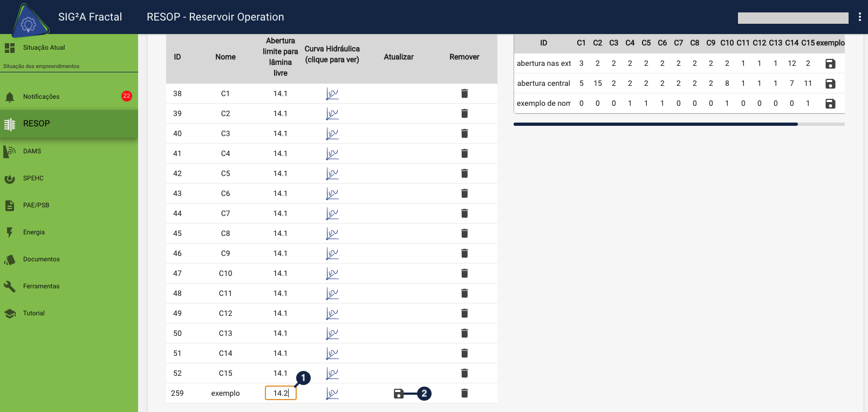The image size is (868, 412).
Task: Click the save icon in exemplo row
Action: [399, 394]
